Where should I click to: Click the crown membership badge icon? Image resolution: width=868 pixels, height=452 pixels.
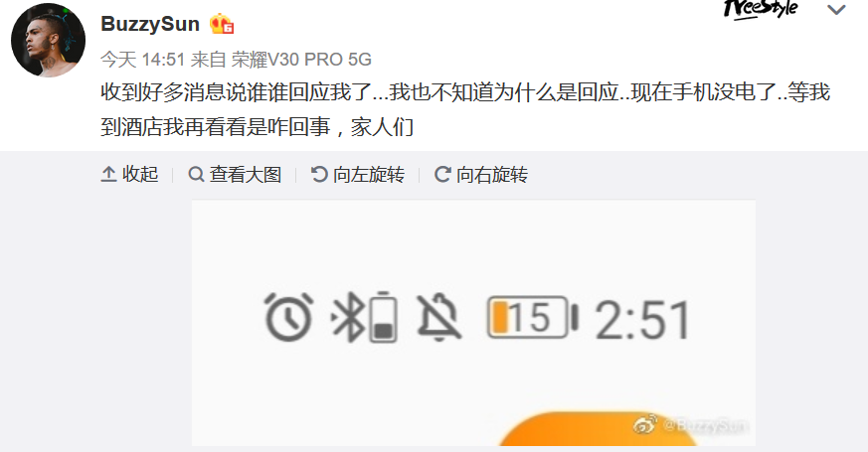point(222,25)
